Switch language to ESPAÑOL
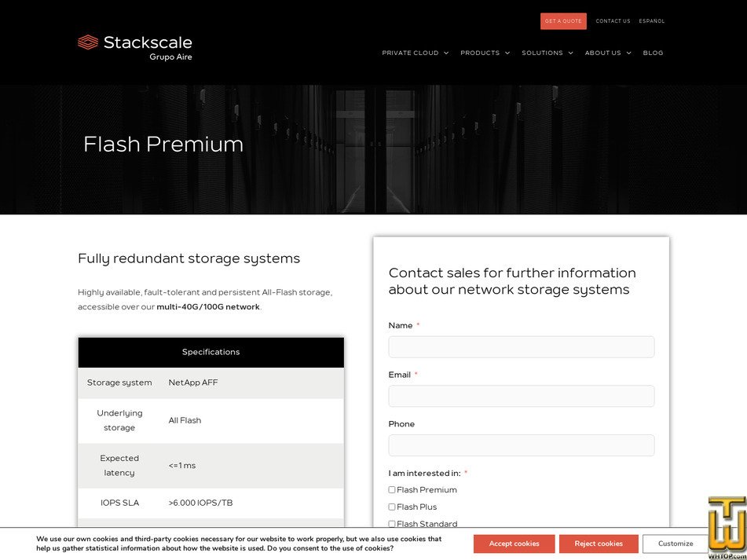The image size is (747, 560). point(651,21)
